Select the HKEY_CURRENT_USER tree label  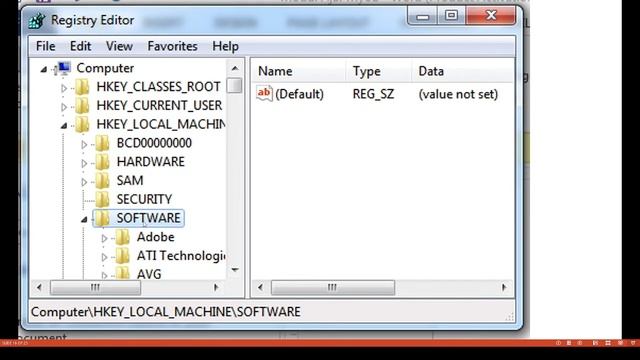pos(159,106)
